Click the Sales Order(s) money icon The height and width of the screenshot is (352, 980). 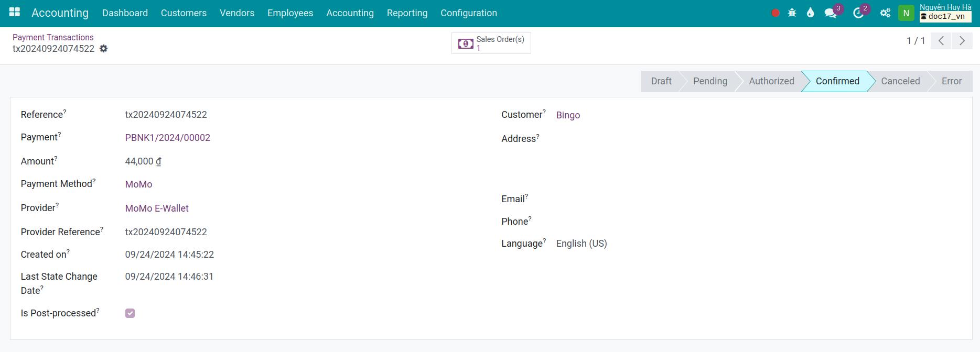coord(466,43)
